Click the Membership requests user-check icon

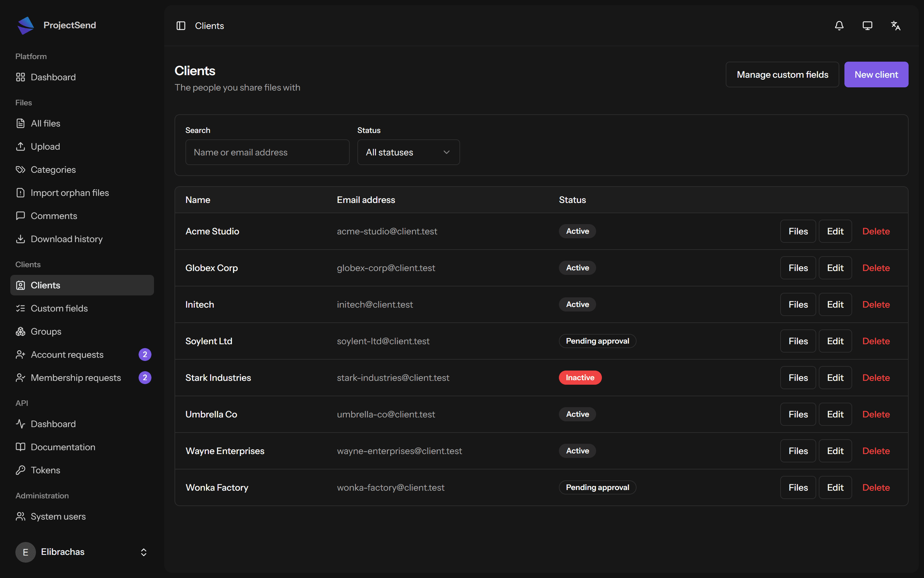click(x=21, y=378)
